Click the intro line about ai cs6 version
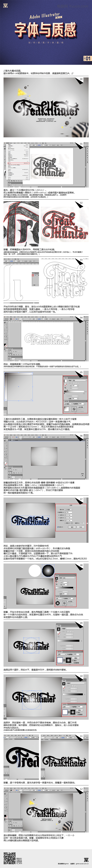 (x=38, y=73)
